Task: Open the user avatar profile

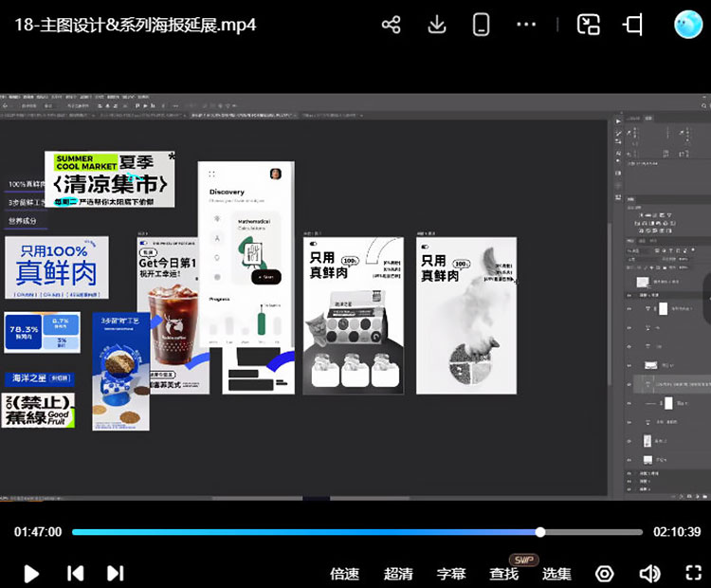Action: click(687, 25)
